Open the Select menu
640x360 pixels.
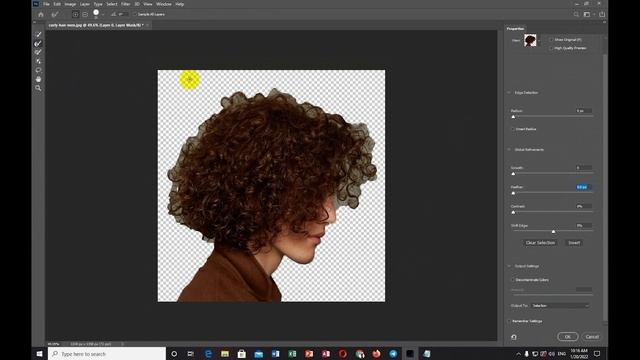click(x=112, y=4)
